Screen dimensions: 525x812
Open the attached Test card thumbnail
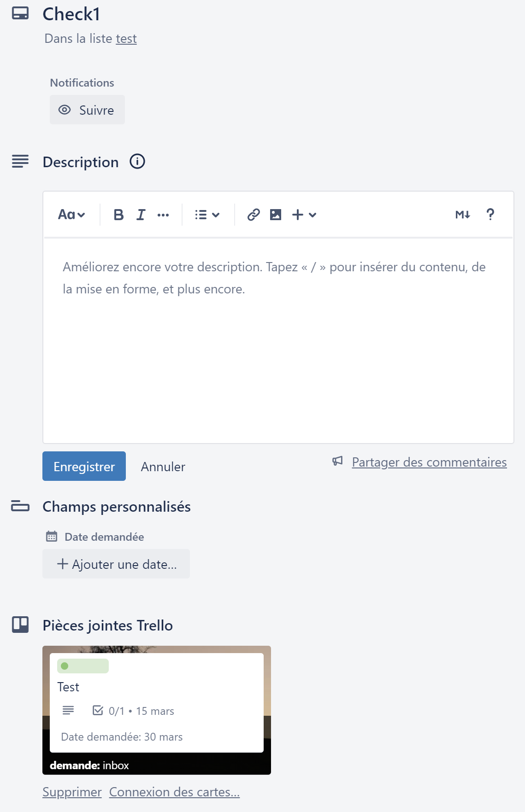pyautogui.click(x=157, y=710)
